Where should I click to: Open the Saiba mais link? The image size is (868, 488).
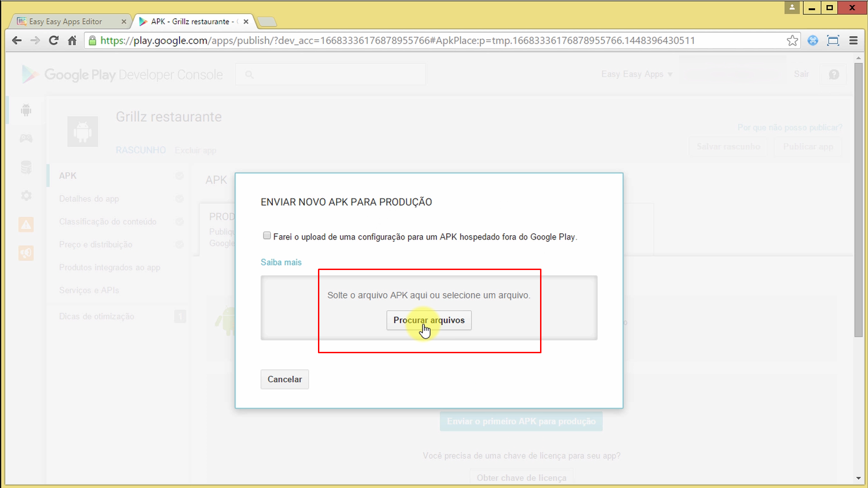(x=281, y=262)
